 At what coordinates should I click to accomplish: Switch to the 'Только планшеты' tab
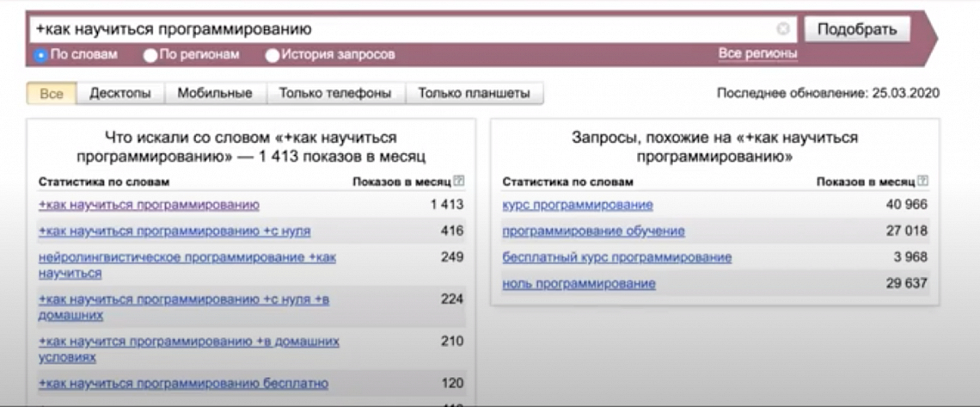pyautogui.click(x=475, y=93)
